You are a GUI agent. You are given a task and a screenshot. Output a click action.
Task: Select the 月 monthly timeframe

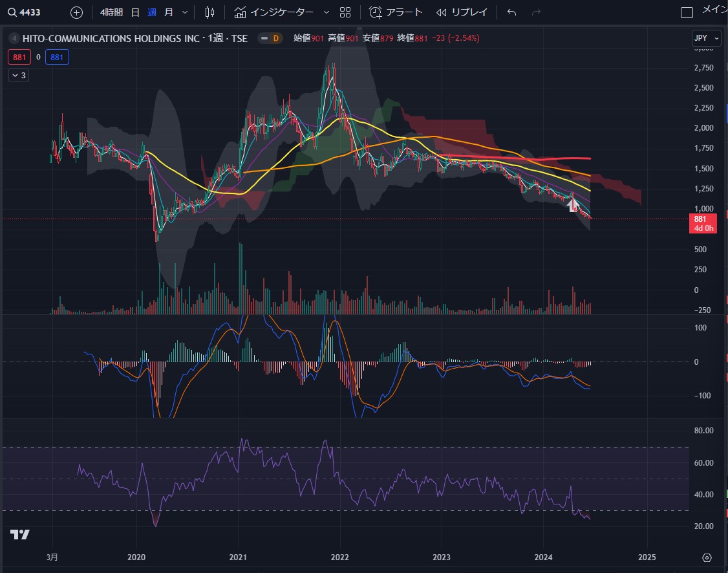pyautogui.click(x=169, y=12)
